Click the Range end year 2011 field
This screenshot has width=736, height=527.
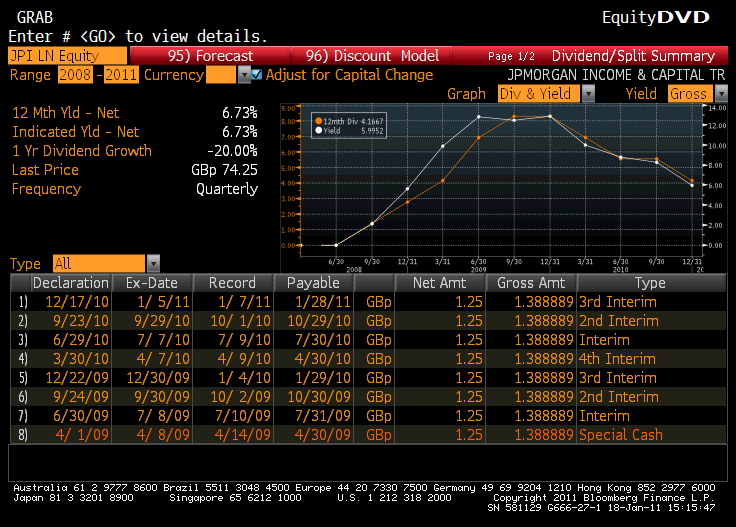pyautogui.click(x=122, y=75)
